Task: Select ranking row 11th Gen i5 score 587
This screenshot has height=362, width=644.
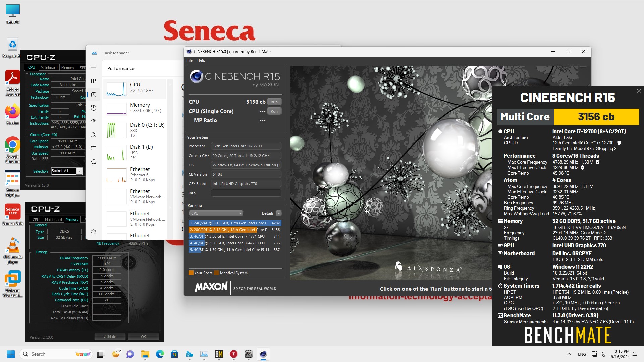Action: (x=234, y=250)
